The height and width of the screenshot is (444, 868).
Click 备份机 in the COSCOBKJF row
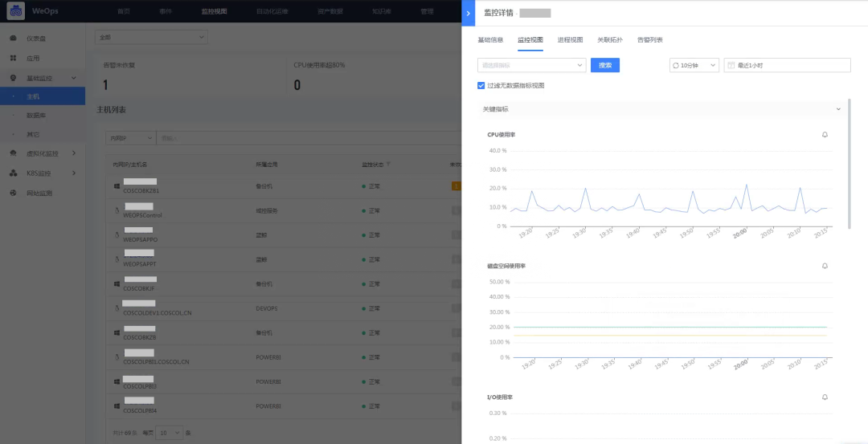264,283
